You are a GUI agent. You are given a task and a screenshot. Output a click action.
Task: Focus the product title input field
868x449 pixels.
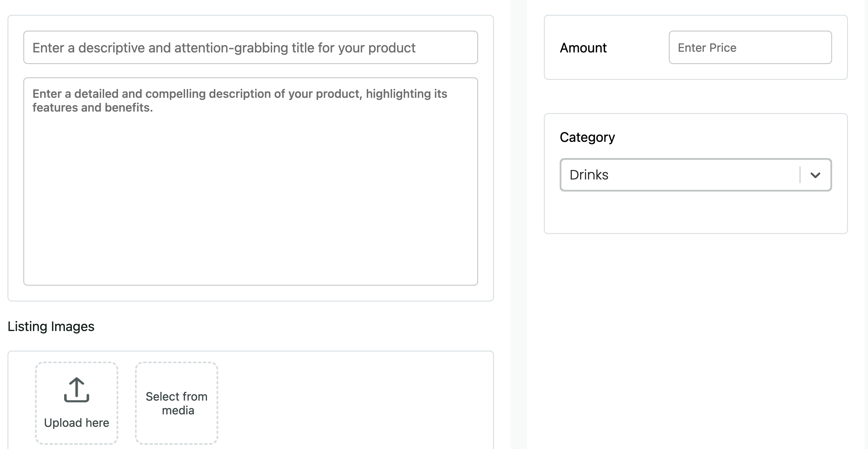click(250, 47)
